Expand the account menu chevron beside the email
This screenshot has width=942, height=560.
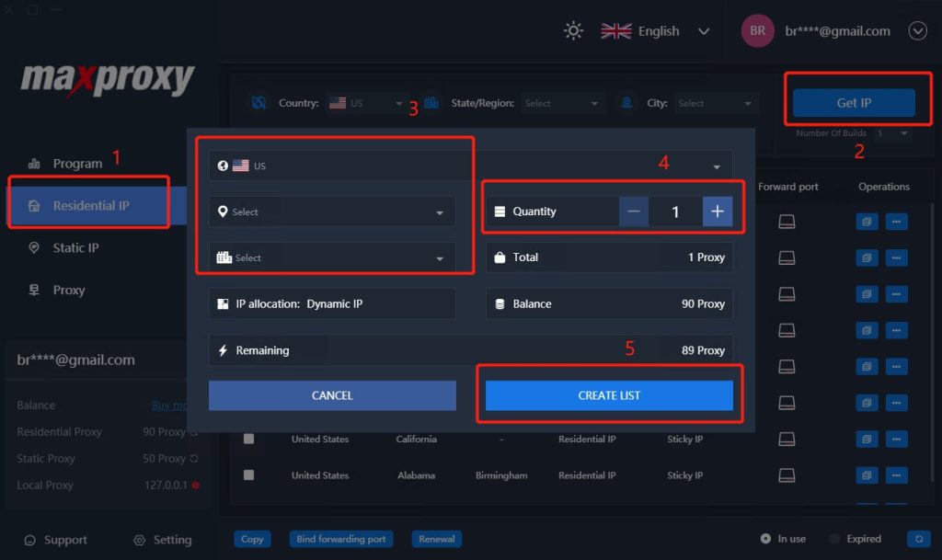[x=917, y=30]
